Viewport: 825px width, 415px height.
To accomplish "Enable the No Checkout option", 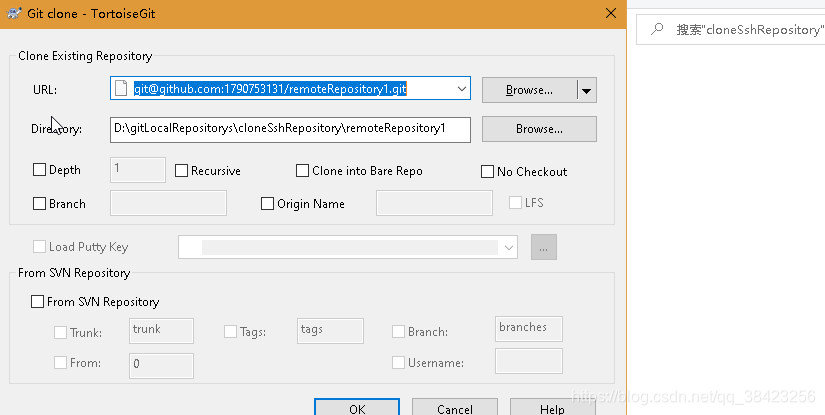I will click(487, 171).
